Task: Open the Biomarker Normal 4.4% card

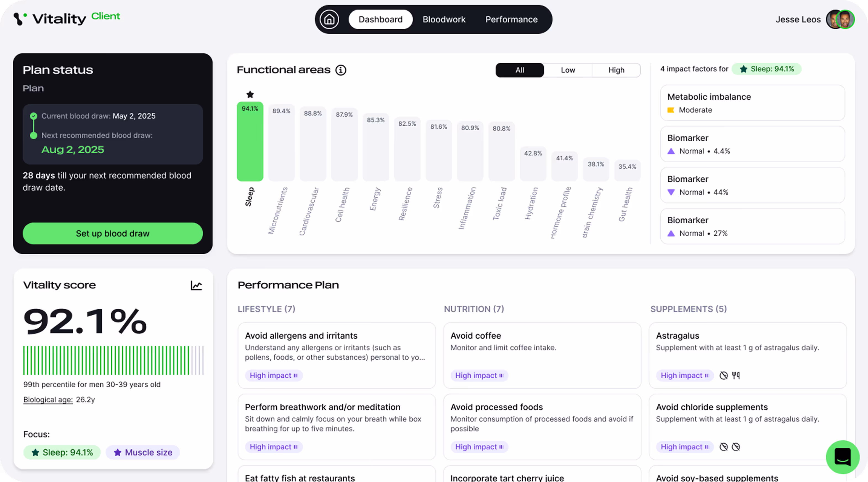Action: tap(752, 144)
